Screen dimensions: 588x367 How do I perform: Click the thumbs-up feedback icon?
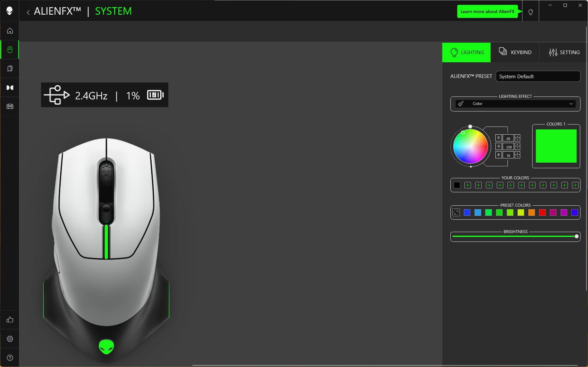tap(10, 319)
